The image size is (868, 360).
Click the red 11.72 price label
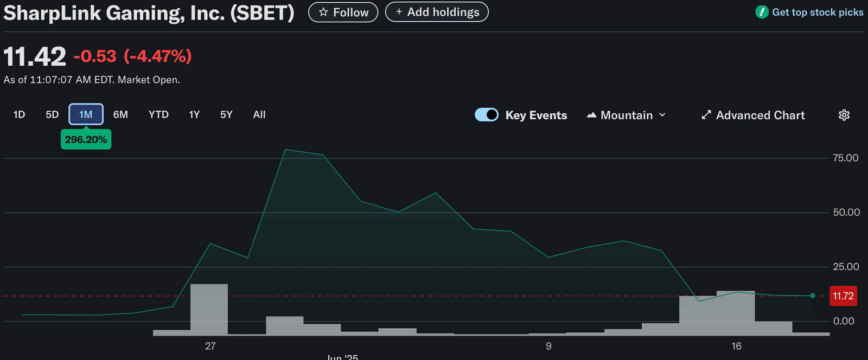(843, 296)
